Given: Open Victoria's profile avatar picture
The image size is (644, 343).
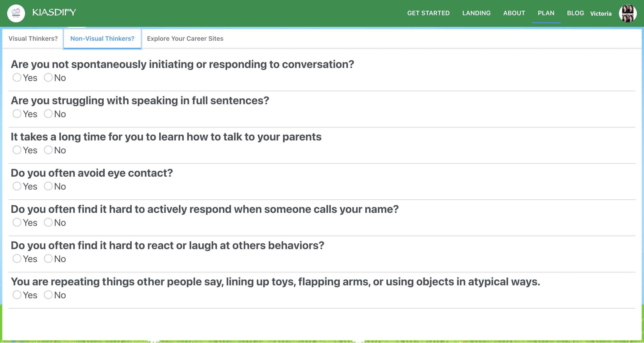Looking at the screenshot, I should [x=627, y=13].
